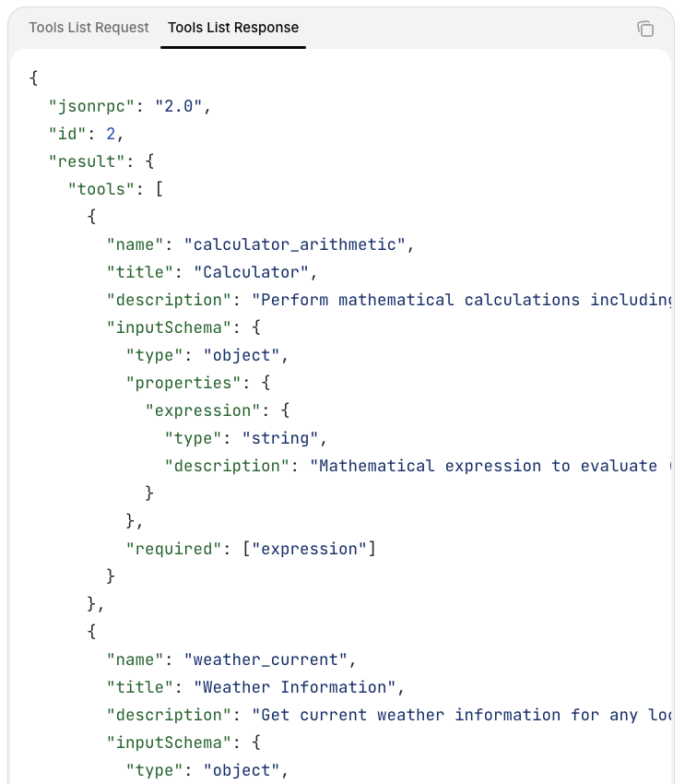Click the "result" key in the JSON

point(87,161)
